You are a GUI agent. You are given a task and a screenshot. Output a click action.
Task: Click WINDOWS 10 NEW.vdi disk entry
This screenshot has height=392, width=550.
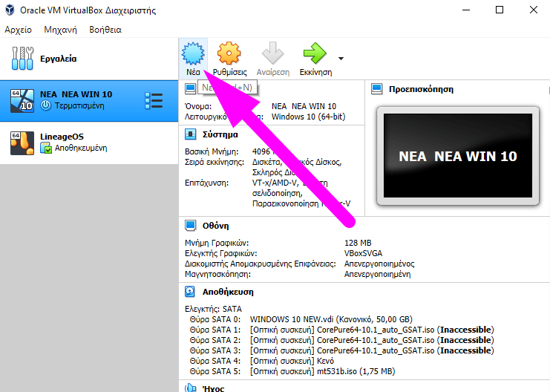[331, 319]
